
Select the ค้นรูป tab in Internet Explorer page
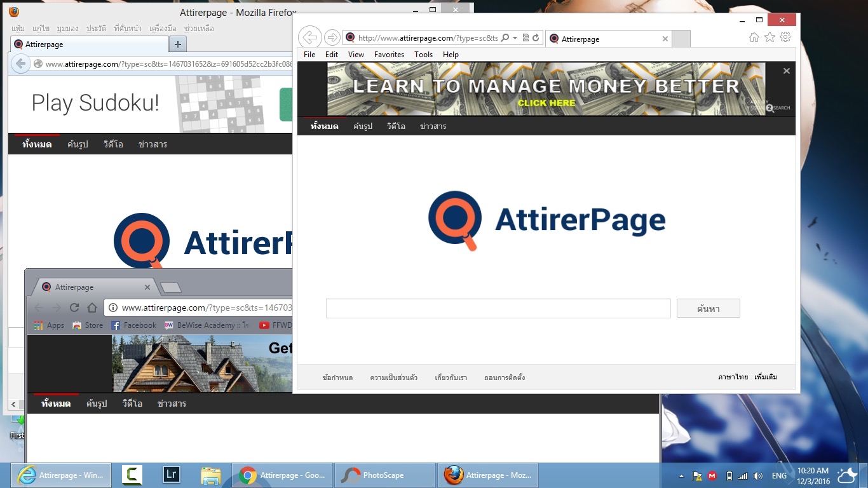click(x=363, y=126)
